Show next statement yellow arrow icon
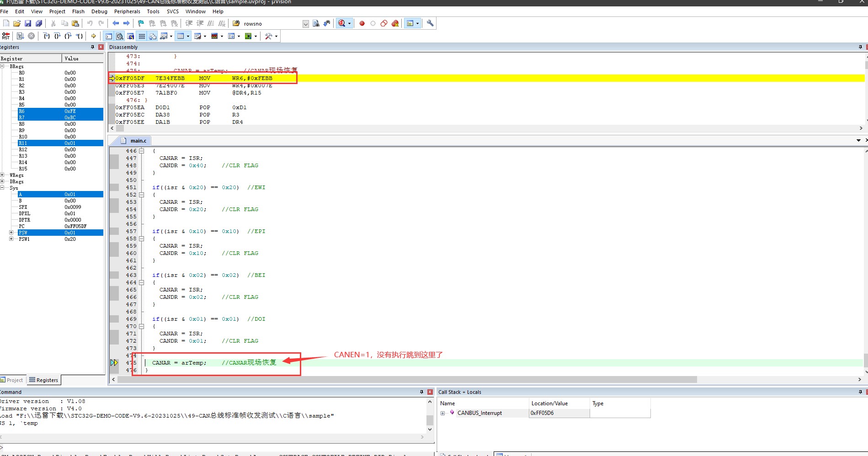The image size is (868, 456). [x=94, y=36]
